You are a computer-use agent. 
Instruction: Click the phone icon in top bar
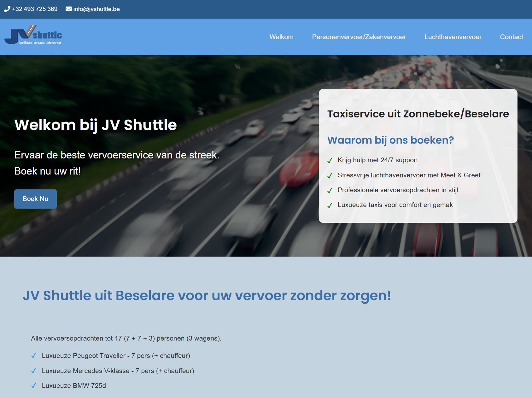point(7,9)
